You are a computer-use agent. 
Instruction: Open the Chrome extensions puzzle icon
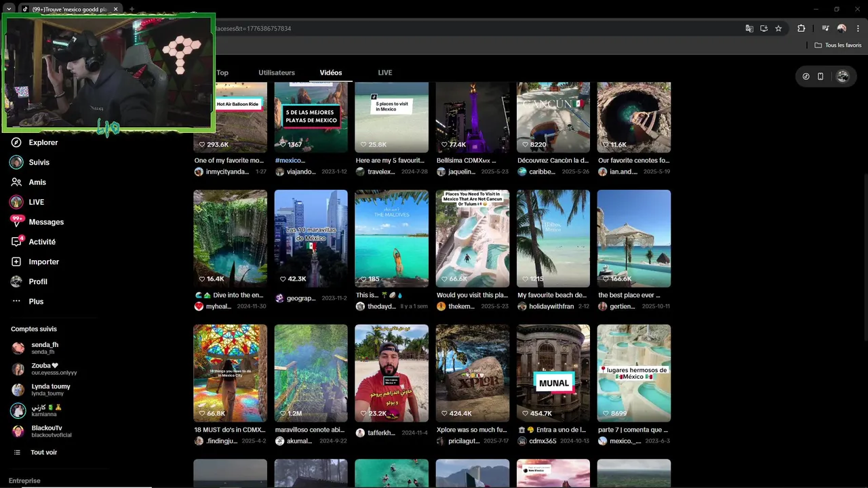click(801, 28)
